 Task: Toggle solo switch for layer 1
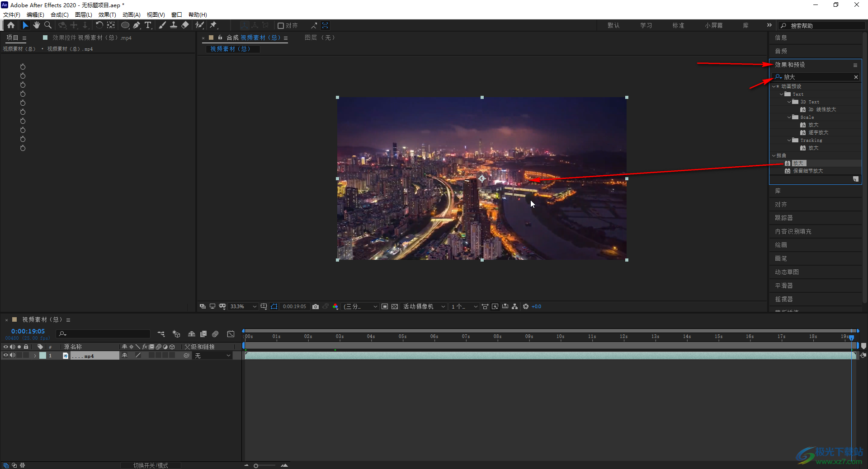19,356
